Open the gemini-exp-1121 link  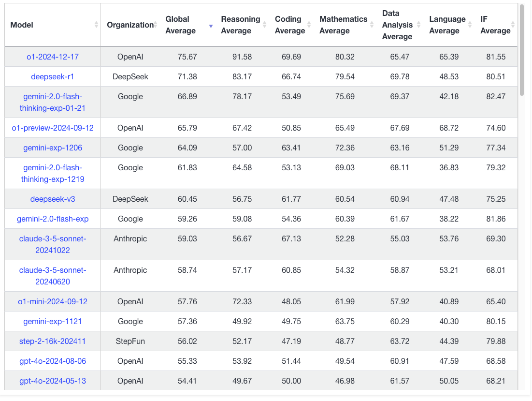pos(53,322)
